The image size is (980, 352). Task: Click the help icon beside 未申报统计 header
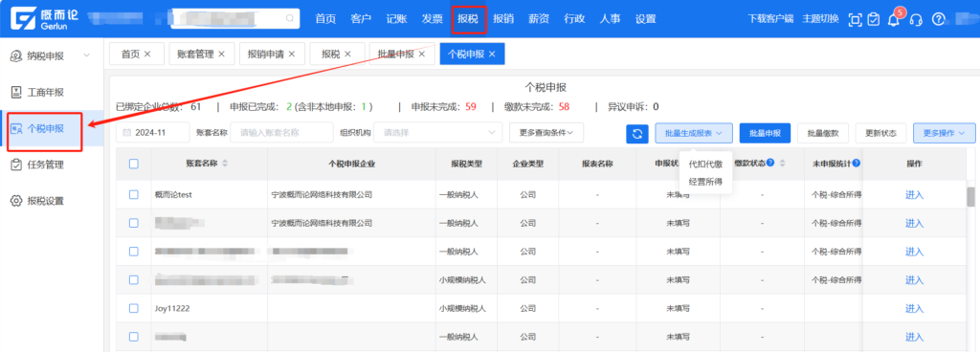[x=856, y=163]
